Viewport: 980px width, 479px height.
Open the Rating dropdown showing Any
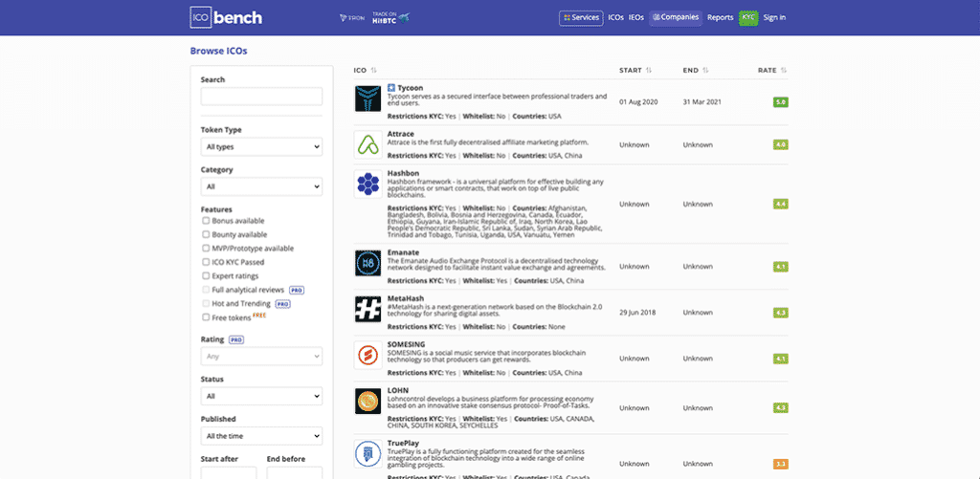pyautogui.click(x=261, y=357)
